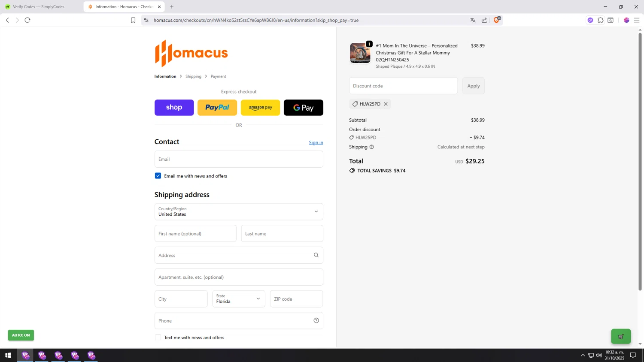Click the product thumbnail image
644x362 pixels.
click(360, 53)
